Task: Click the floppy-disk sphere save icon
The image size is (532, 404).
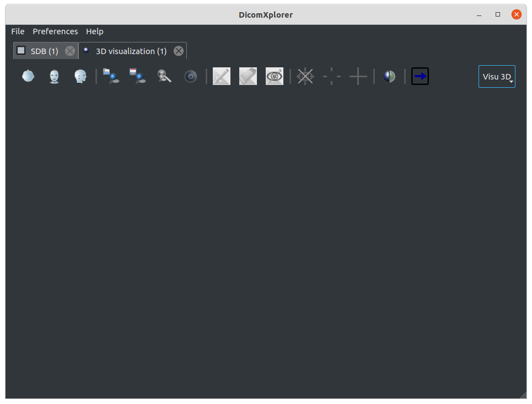Action: pos(138,76)
